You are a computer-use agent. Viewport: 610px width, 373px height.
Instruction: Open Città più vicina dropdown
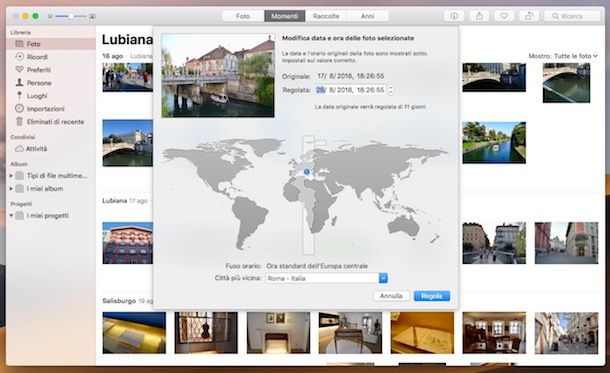tap(327, 278)
